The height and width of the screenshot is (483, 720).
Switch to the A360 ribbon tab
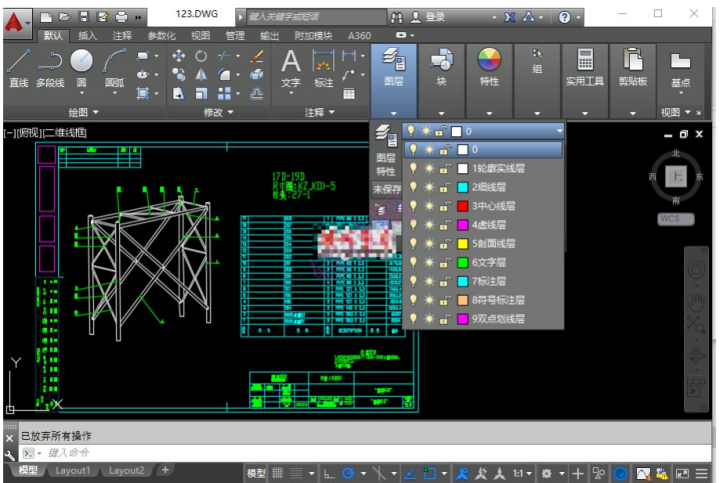coord(360,35)
